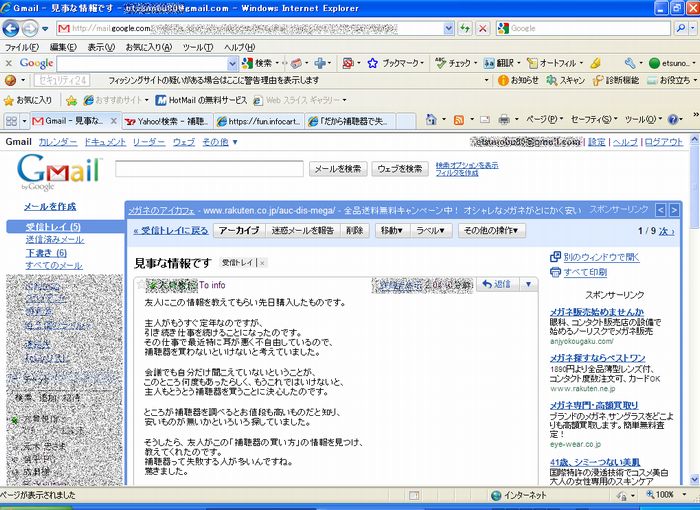Close the Google toolbar with its X

point(8,63)
